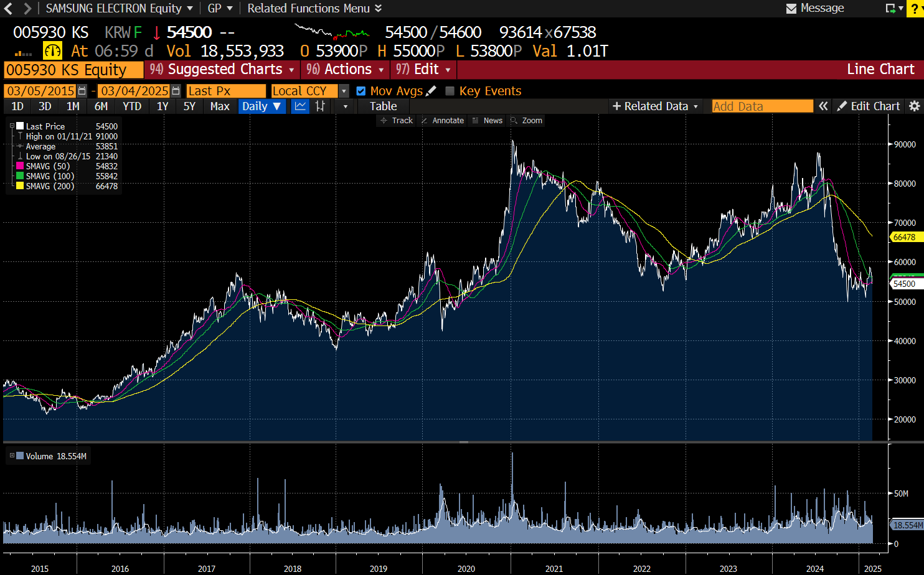The image size is (924, 575).
Task: Select the 1D range tab
Action: click(x=17, y=106)
